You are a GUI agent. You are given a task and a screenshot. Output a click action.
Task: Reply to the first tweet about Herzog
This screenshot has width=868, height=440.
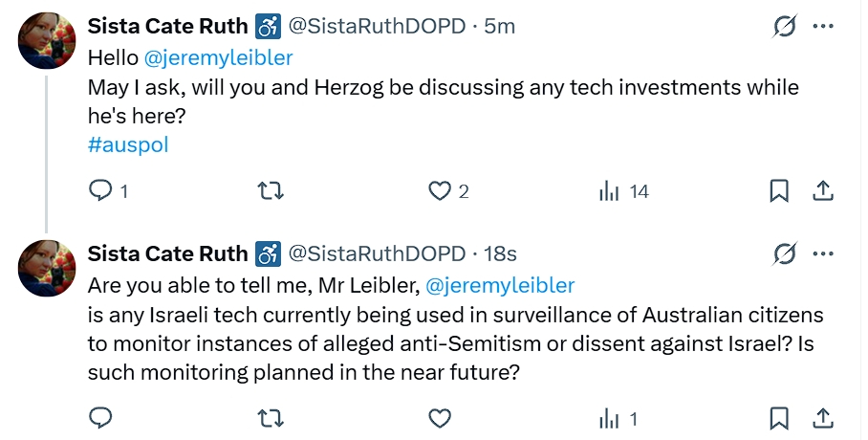[x=100, y=191]
